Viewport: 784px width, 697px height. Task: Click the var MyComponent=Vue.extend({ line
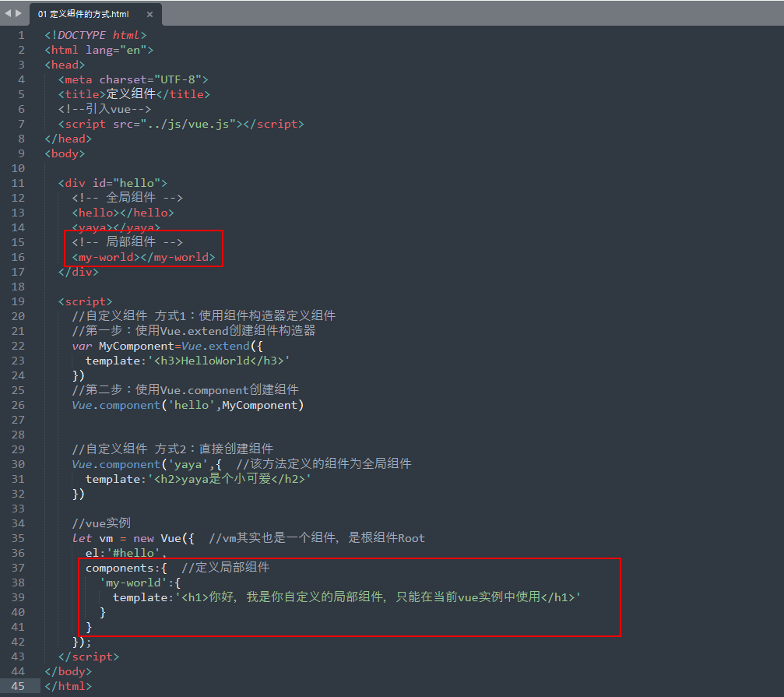(167, 346)
